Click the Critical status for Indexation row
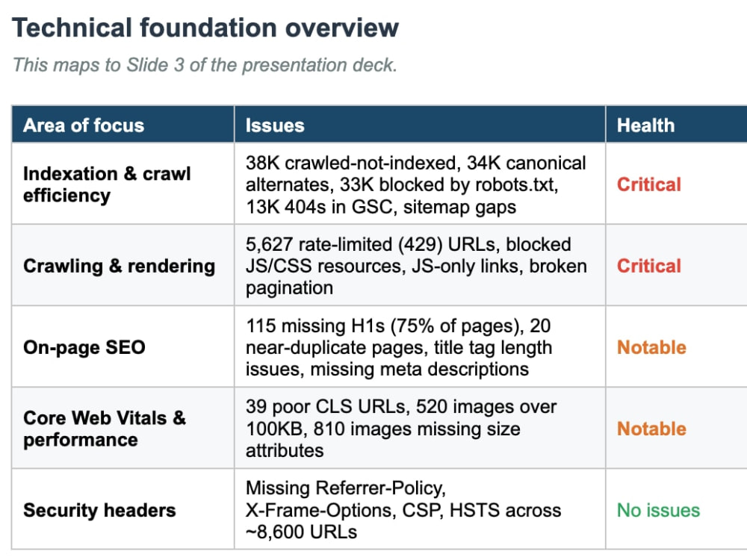 [x=649, y=184]
